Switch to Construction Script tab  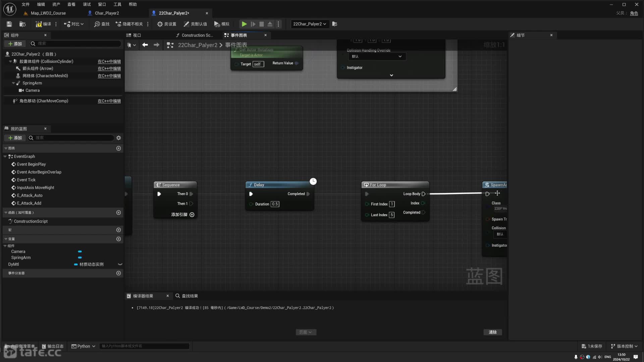click(195, 35)
